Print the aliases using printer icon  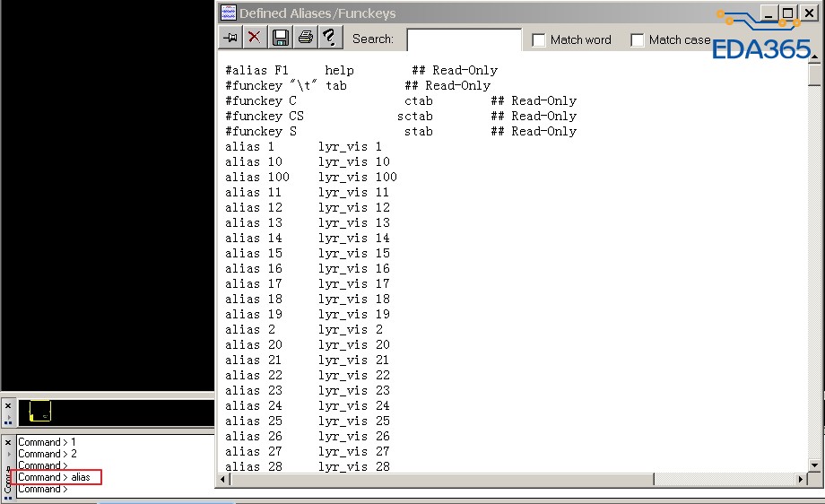tap(306, 38)
